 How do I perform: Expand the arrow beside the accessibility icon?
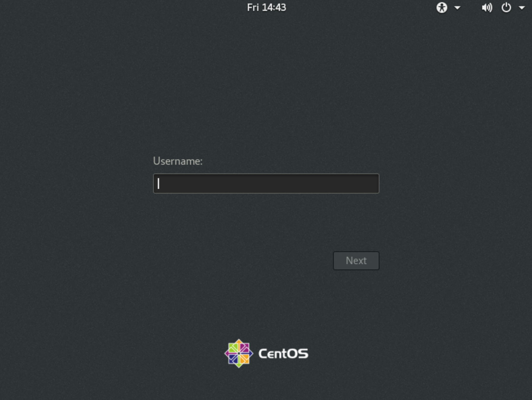457,8
